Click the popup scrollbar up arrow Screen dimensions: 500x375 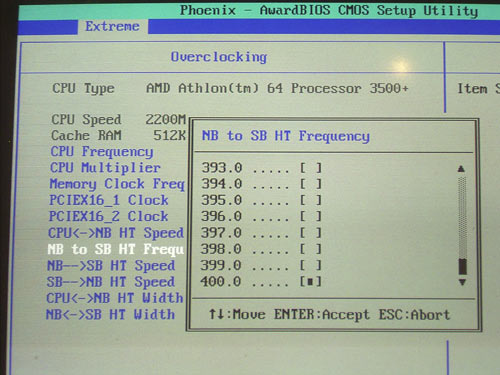point(461,169)
